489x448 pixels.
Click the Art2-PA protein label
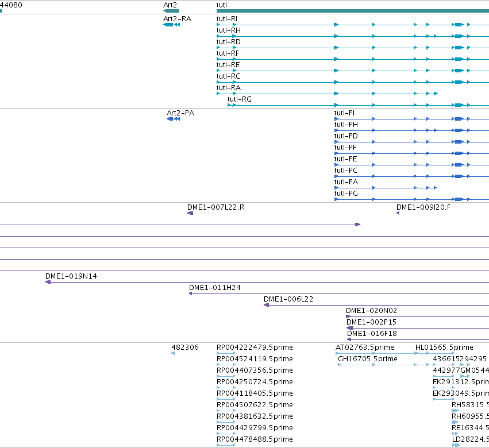(x=180, y=113)
